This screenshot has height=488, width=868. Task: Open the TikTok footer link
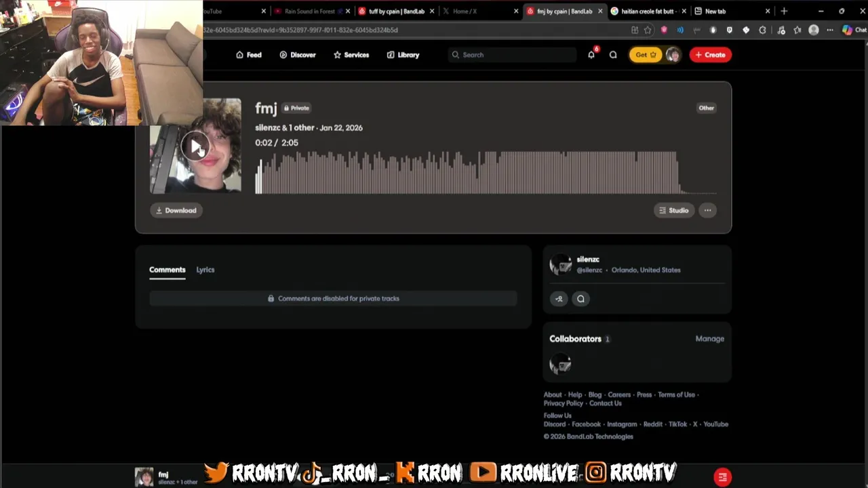pyautogui.click(x=677, y=424)
